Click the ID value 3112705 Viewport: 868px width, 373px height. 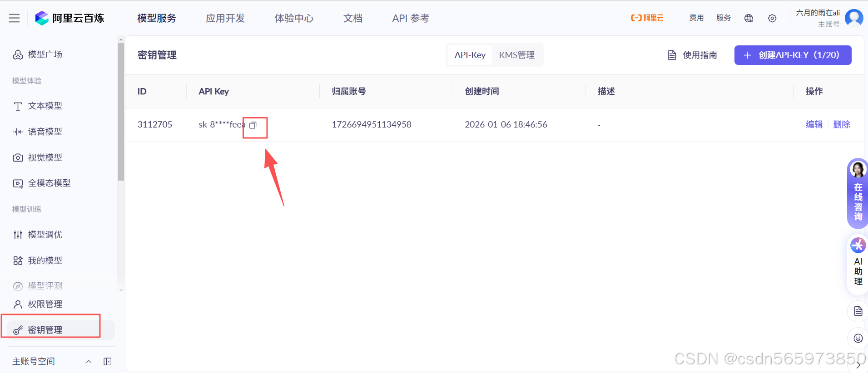pos(155,124)
